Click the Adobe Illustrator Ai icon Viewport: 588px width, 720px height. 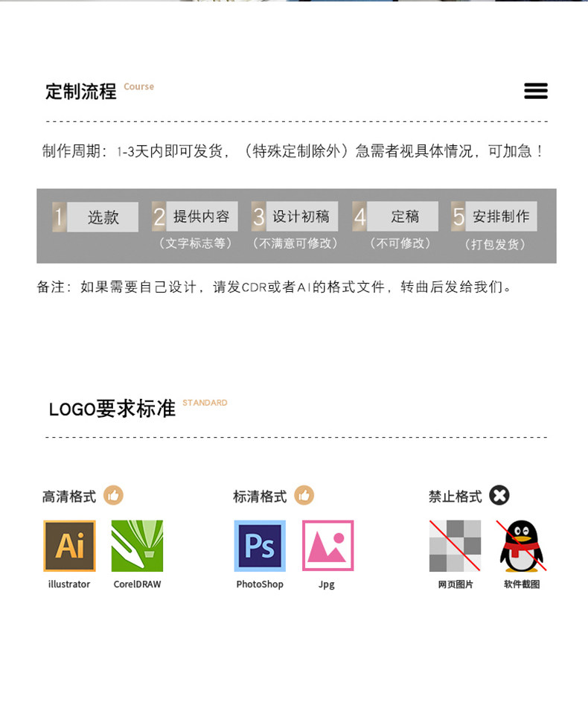(69, 546)
